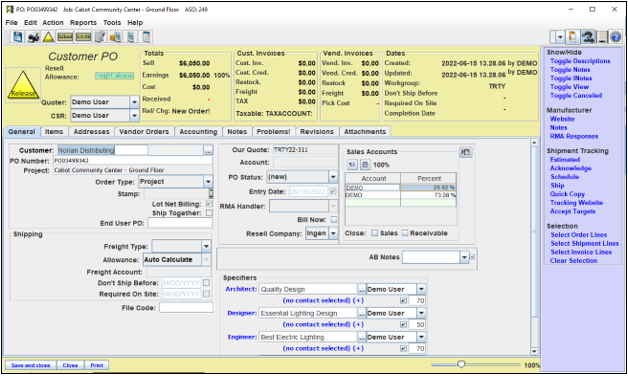Screen dimensions: 628x376
Task: Open Help via the blue question mark icon
Action: (x=616, y=37)
